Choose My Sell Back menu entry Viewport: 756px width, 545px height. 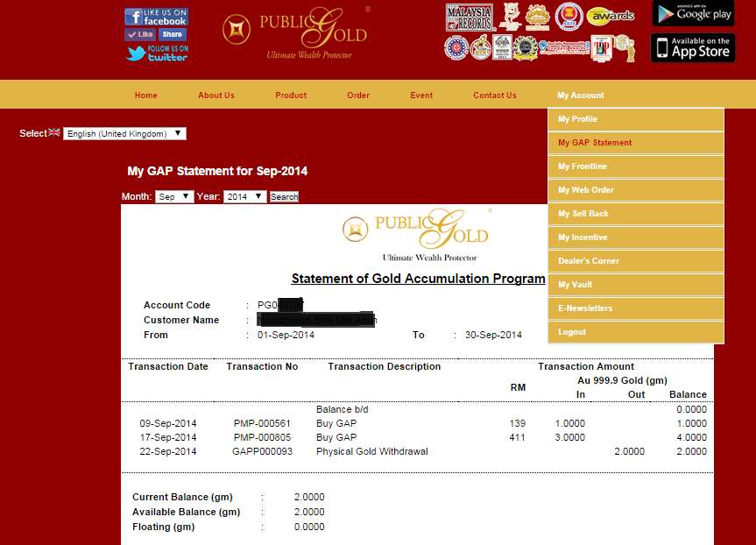pyautogui.click(x=635, y=214)
